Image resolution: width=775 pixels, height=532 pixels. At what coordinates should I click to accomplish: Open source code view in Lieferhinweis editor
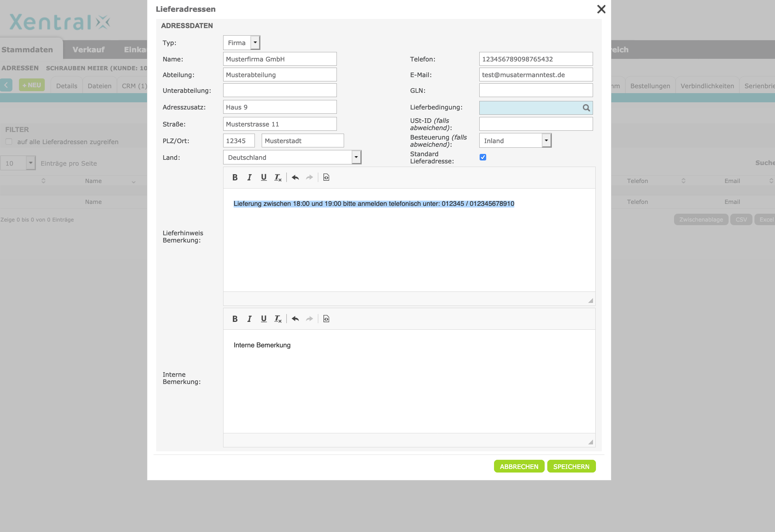[326, 177]
